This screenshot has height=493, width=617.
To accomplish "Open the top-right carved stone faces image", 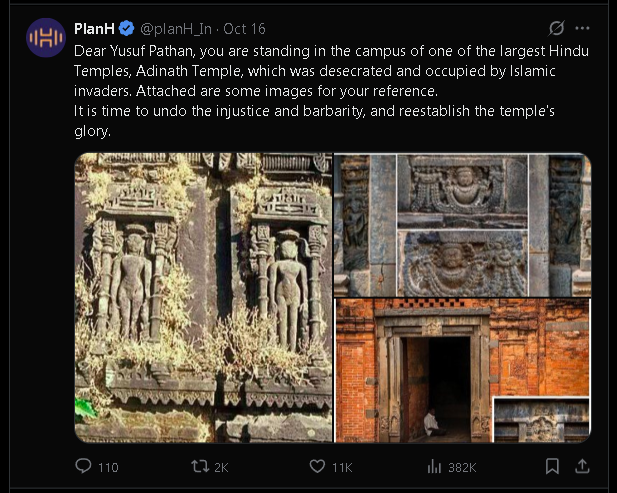I will point(462,224).
